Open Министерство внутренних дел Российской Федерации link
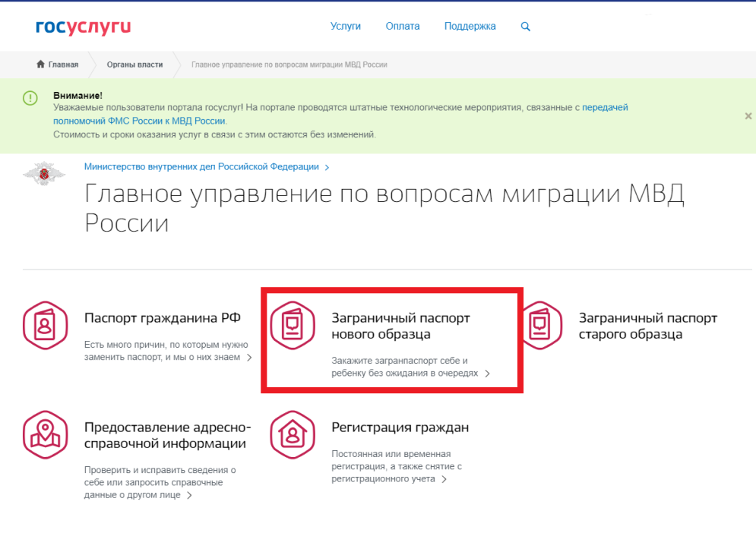Screen dimensions: 756x533 point(202,166)
